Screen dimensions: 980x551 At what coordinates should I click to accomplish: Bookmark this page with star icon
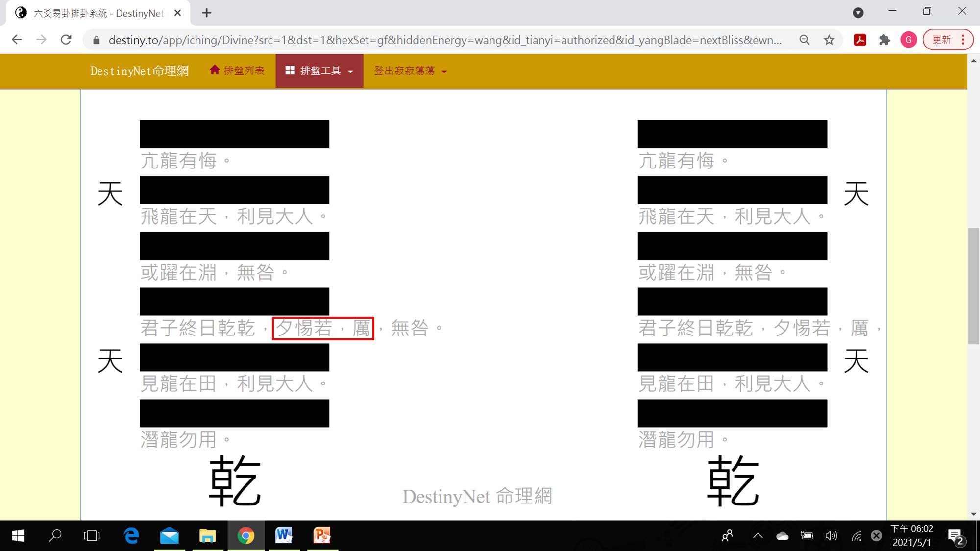pos(829,40)
